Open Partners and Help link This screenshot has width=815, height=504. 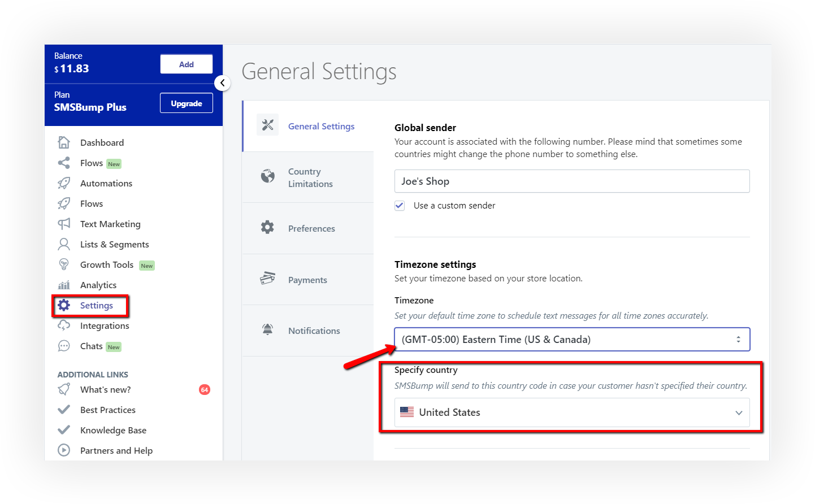[x=116, y=451]
